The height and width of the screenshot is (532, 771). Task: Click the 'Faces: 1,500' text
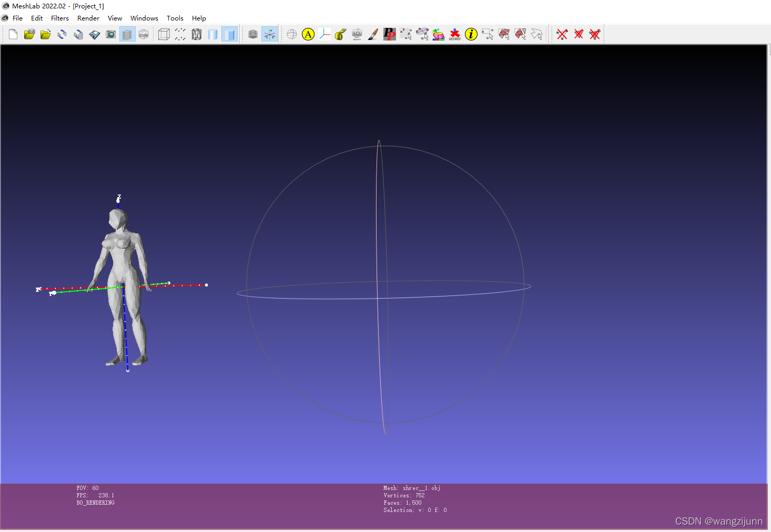pyautogui.click(x=402, y=503)
